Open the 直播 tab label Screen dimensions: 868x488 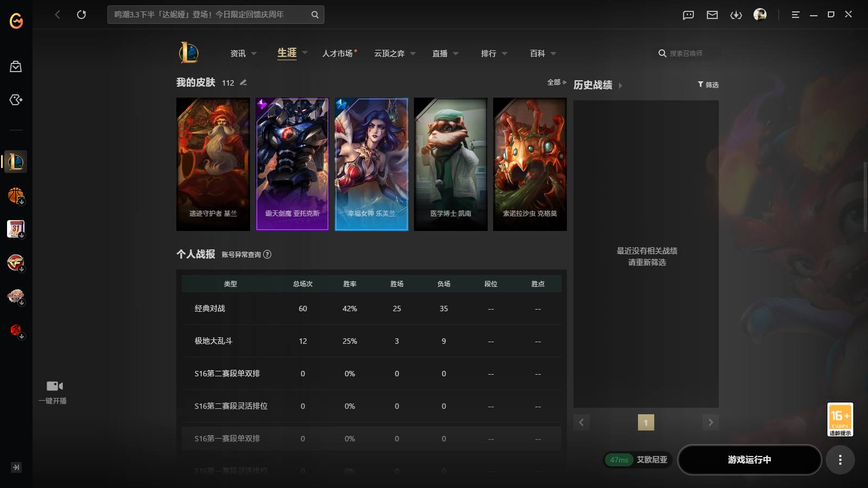440,53
